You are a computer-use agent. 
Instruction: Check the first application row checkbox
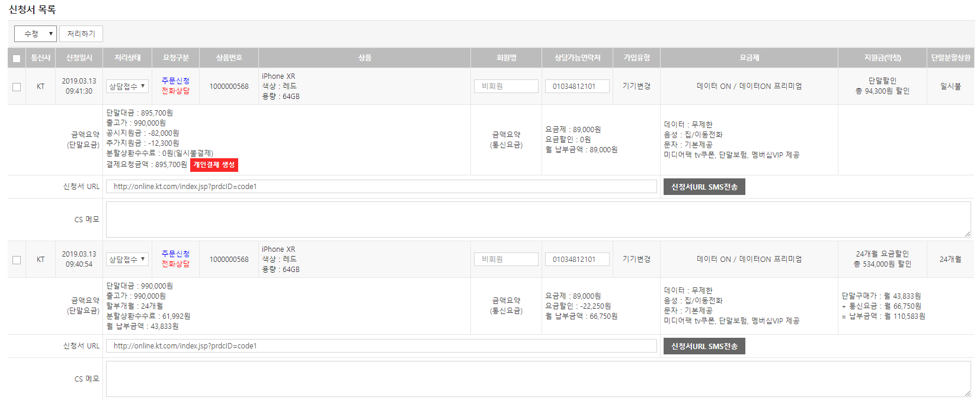point(17,87)
